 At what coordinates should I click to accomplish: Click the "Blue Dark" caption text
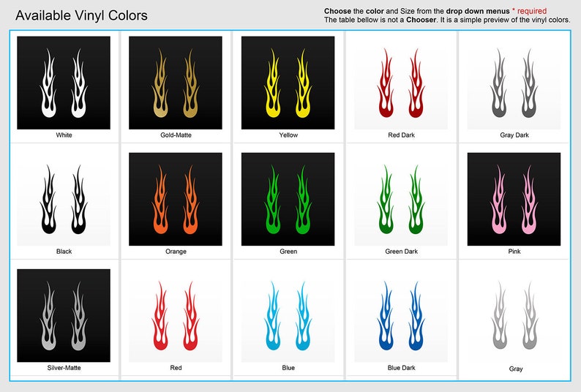point(401,368)
